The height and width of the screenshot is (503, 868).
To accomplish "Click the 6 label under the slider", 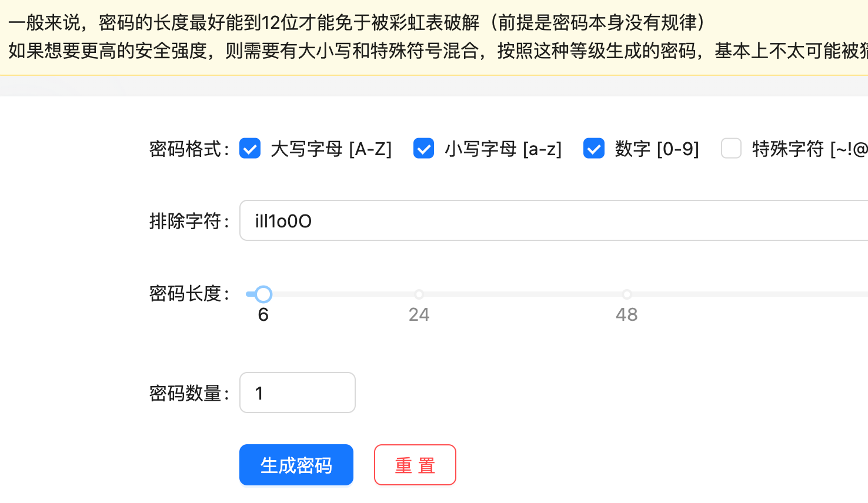I will pyautogui.click(x=263, y=315).
